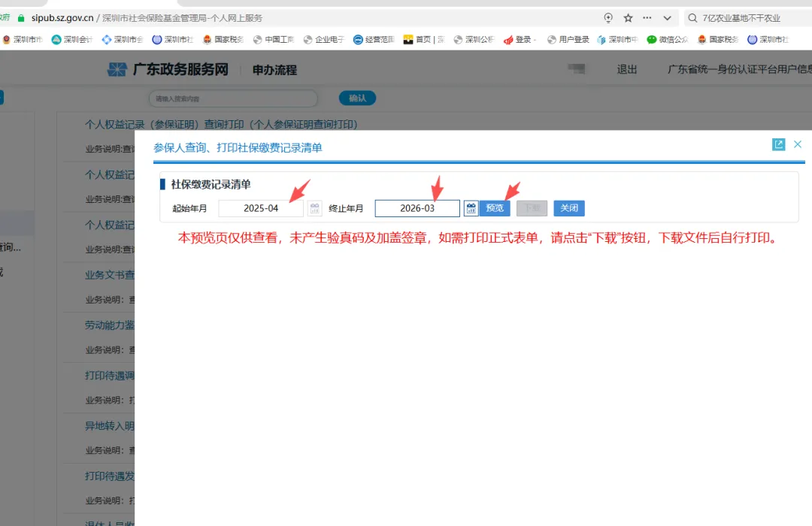Screen dimensions: 812x526
Task: Open the 企业电子 bookmark
Action: click(323, 39)
